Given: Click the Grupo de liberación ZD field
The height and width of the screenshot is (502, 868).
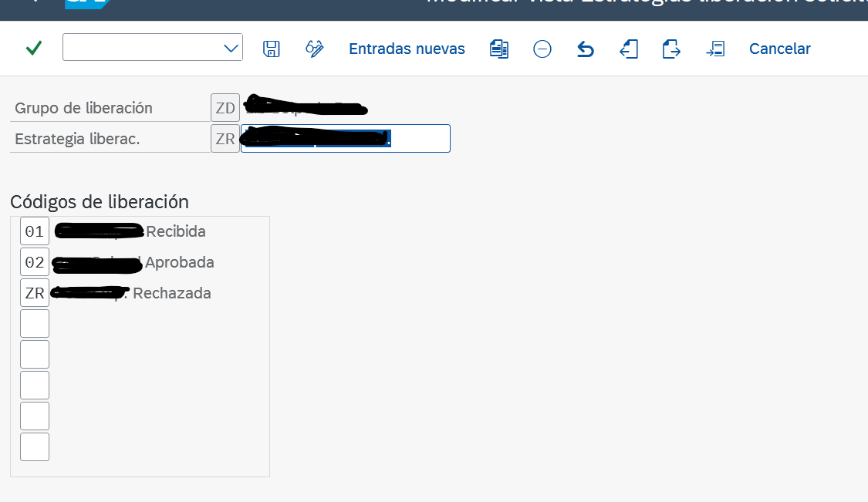Looking at the screenshot, I should pyautogui.click(x=225, y=108).
